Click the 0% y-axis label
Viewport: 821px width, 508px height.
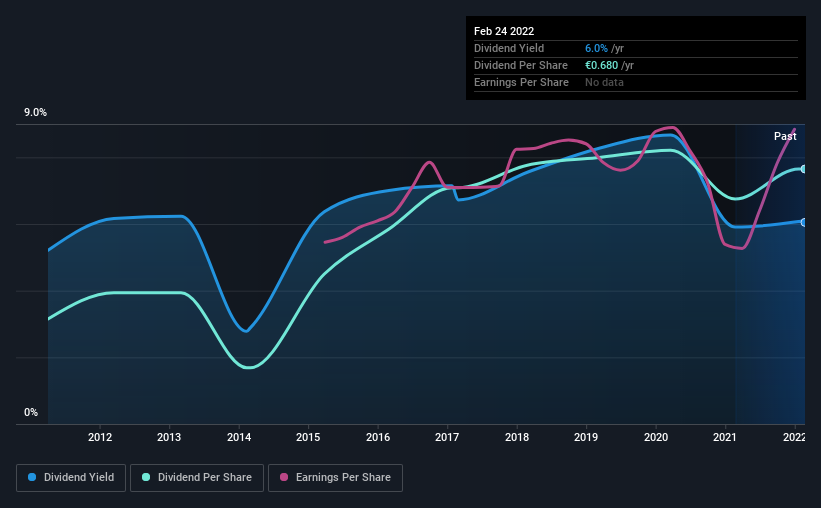(31, 413)
